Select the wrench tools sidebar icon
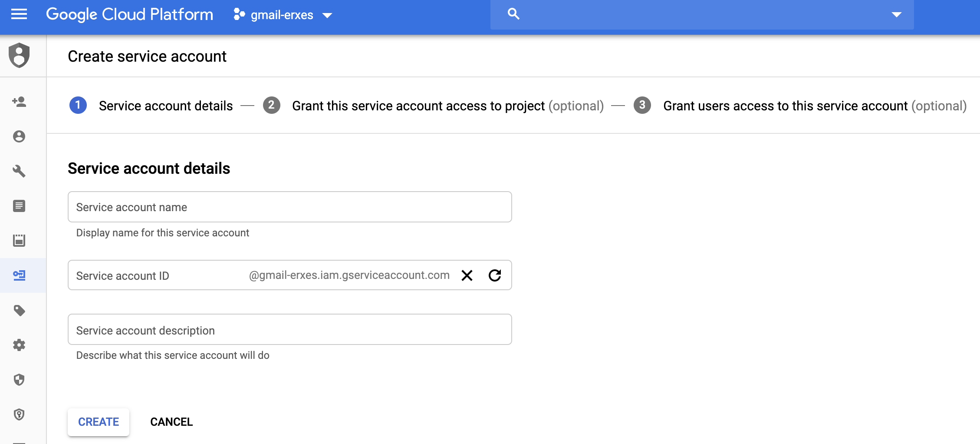Viewport: 980px width, 444px height. coord(19,171)
